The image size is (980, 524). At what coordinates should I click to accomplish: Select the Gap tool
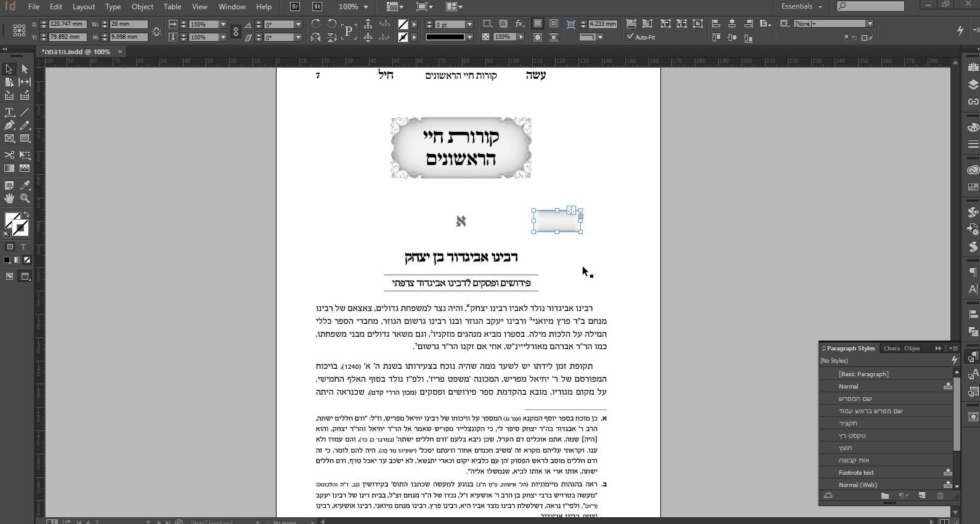pos(25,82)
